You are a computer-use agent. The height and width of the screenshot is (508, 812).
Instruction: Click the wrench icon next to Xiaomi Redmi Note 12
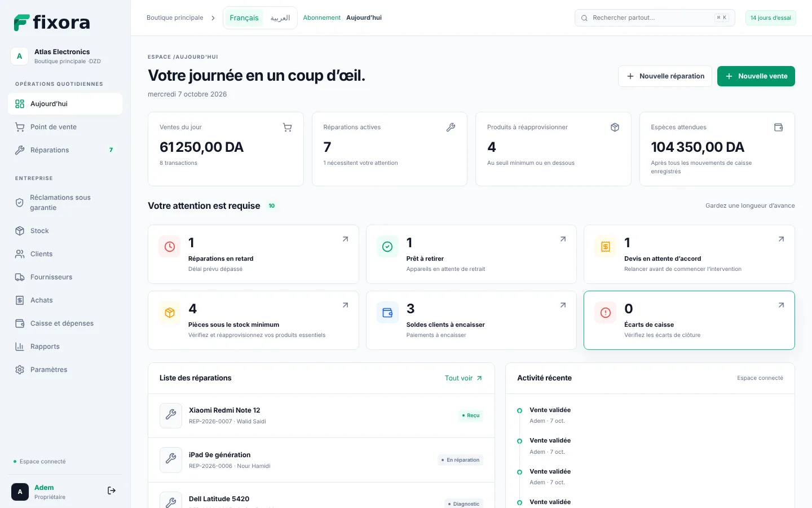pyautogui.click(x=171, y=415)
